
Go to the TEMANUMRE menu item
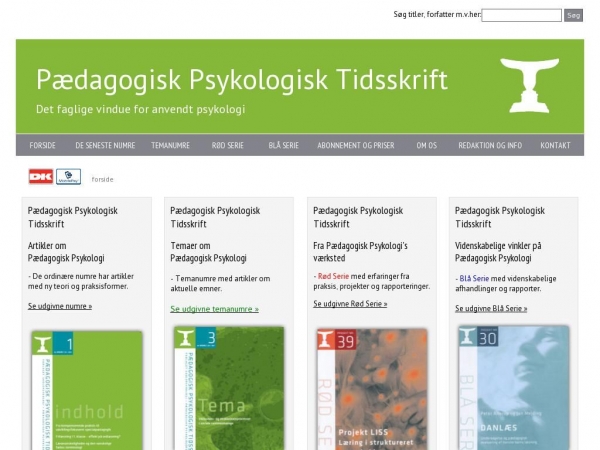coord(170,145)
